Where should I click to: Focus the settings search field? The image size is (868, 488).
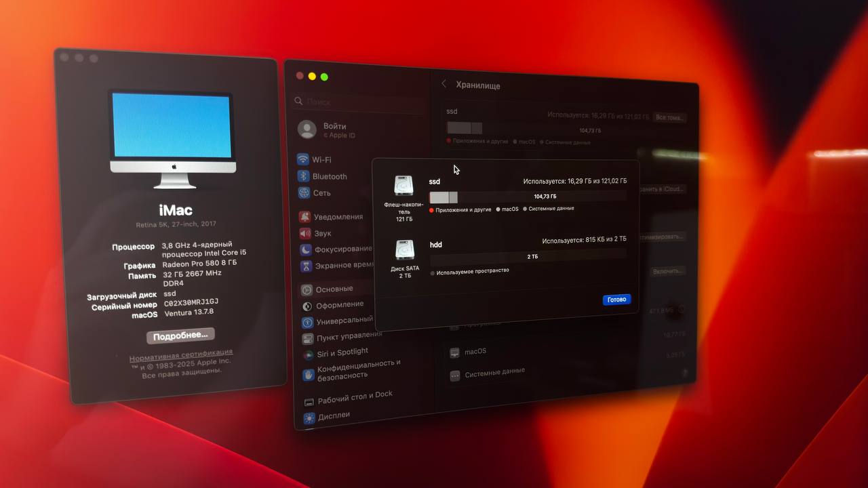[359, 102]
